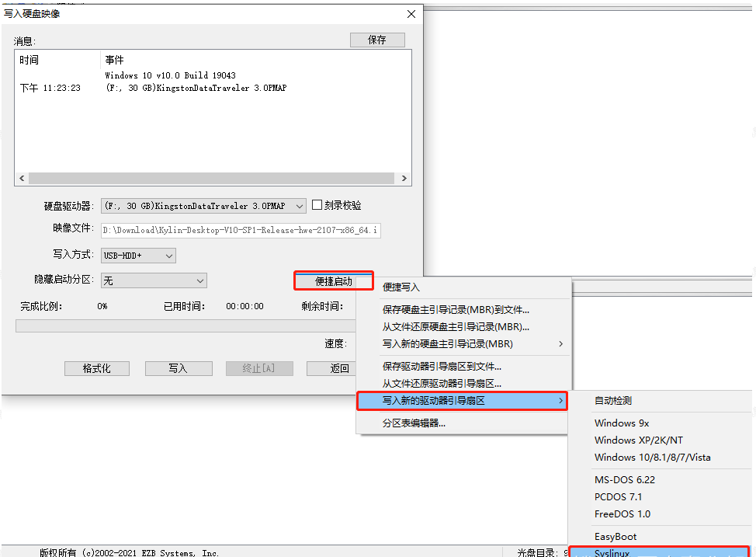
Task: Close the 写入硬盘映像 dialog
Action: pyautogui.click(x=411, y=14)
